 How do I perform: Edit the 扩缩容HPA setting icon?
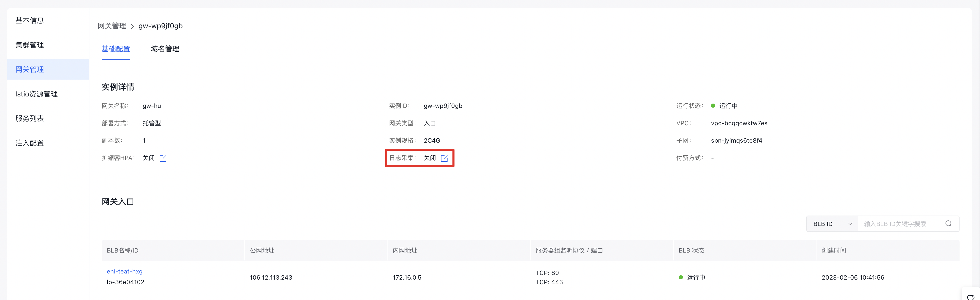[x=163, y=158]
